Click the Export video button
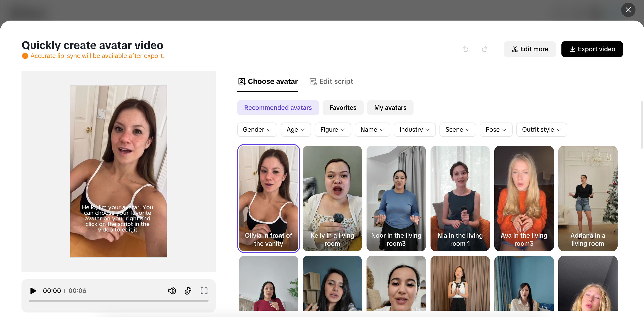The height and width of the screenshot is (317, 644). [x=592, y=49]
